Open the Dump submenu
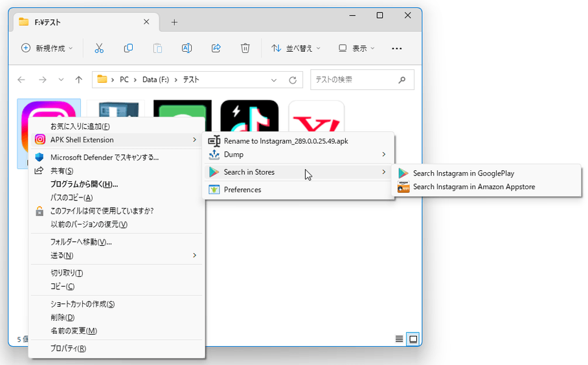The height and width of the screenshot is (365, 588). tap(299, 155)
